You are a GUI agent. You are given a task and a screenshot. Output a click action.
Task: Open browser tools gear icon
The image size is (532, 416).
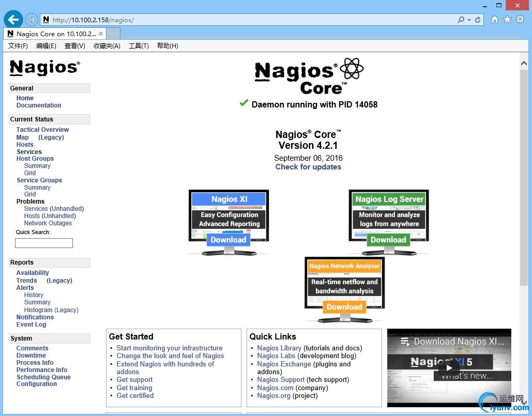click(x=520, y=19)
